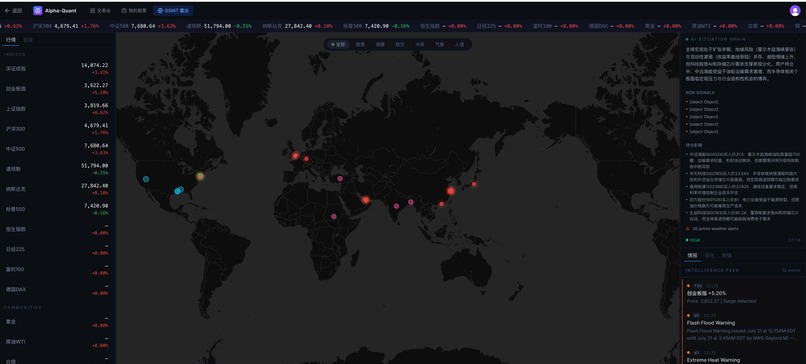The width and height of the screenshot is (806, 364).
Task: Click ticker value 51,794.00 for 道琼斯
Action: (217, 26)
